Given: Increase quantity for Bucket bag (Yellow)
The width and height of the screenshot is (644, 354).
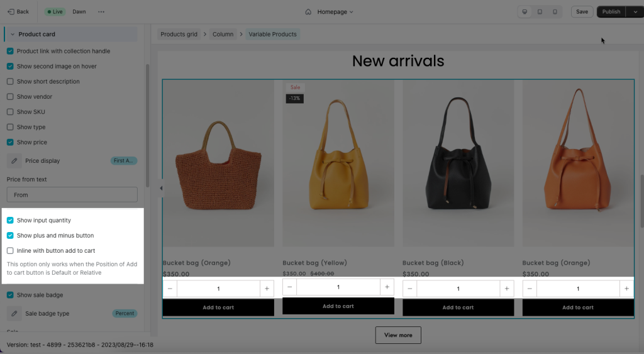Looking at the screenshot, I should (x=387, y=287).
